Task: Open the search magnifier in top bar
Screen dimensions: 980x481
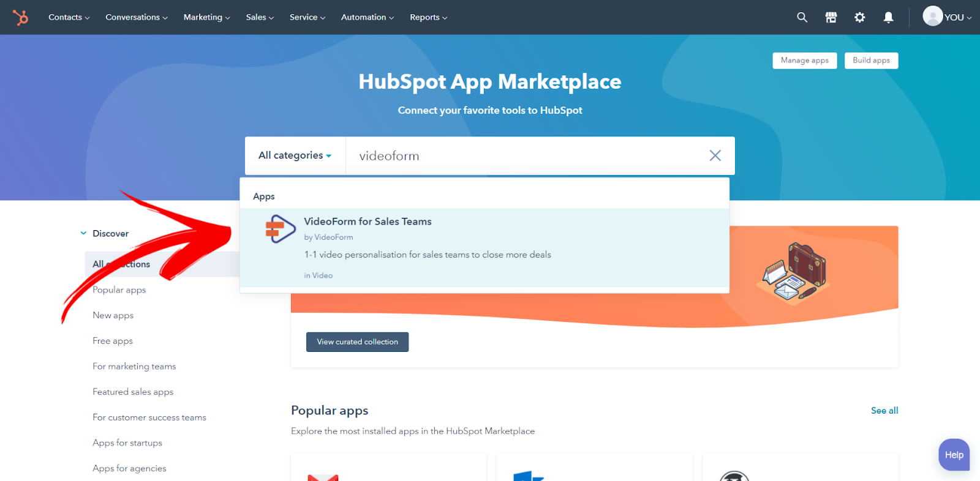Action: (x=802, y=17)
